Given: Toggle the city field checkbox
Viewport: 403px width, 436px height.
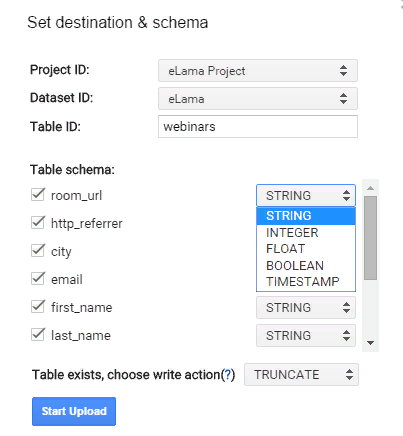Looking at the screenshot, I should pos(38,250).
